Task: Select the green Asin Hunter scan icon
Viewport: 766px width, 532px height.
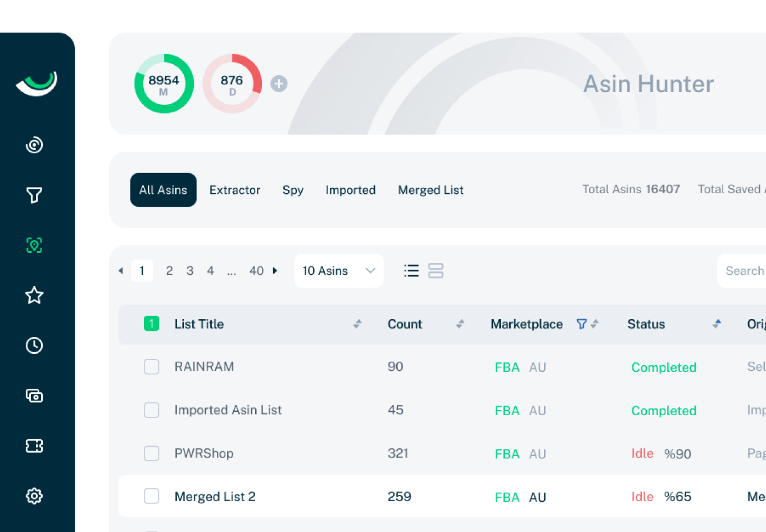Action: click(34, 245)
